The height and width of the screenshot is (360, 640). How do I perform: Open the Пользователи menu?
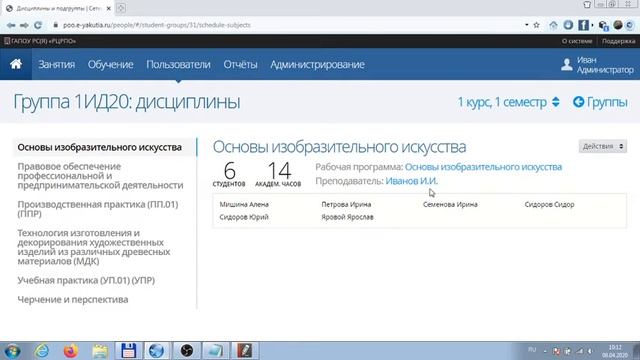tap(178, 64)
